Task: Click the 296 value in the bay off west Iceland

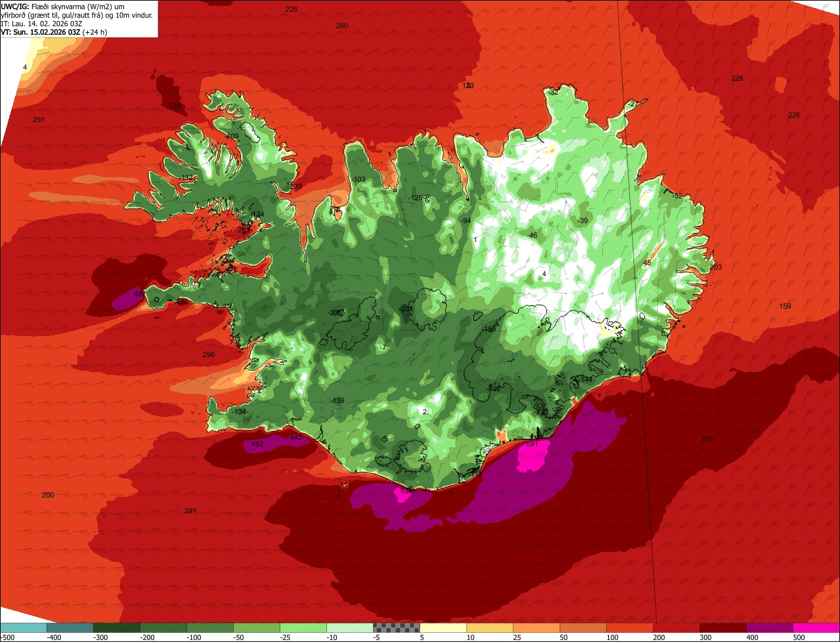Action: [209, 354]
